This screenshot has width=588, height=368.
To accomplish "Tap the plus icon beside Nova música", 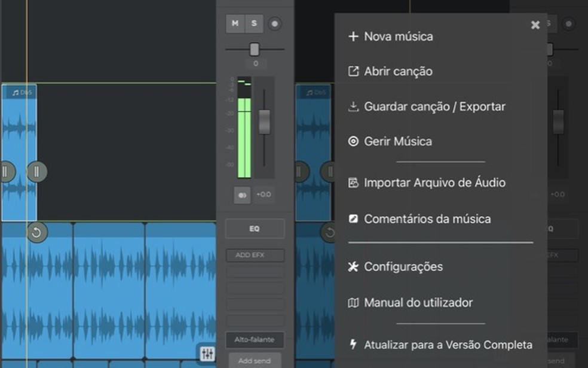I will (x=353, y=37).
